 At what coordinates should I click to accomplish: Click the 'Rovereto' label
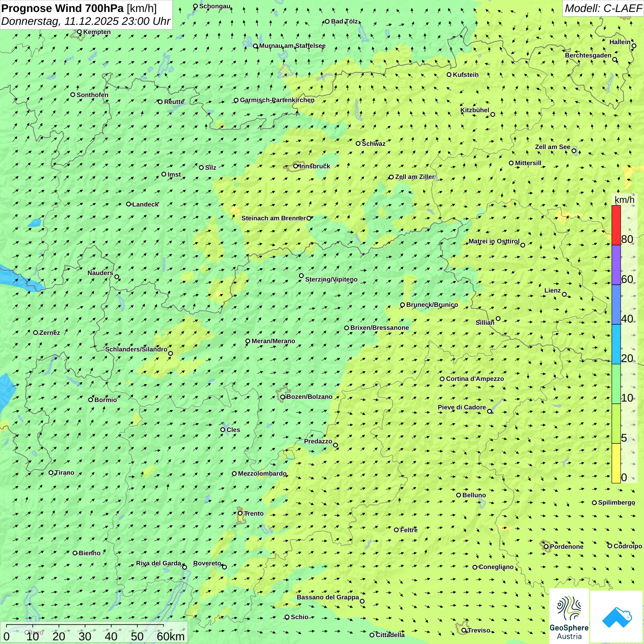(207, 563)
